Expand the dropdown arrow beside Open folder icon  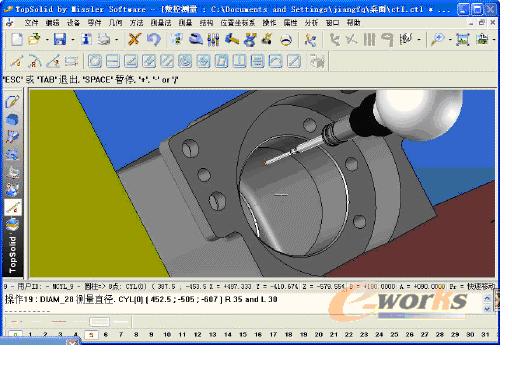click(x=47, y=40)
